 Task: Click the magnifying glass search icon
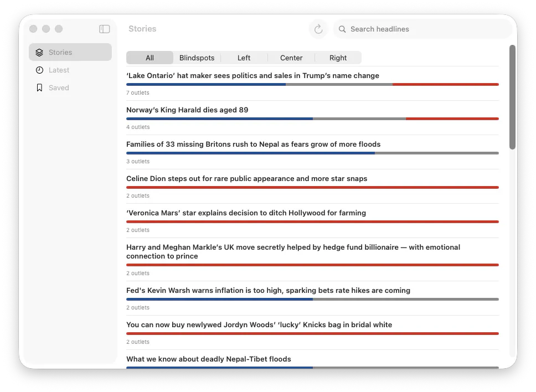click(x=342, y=29)
